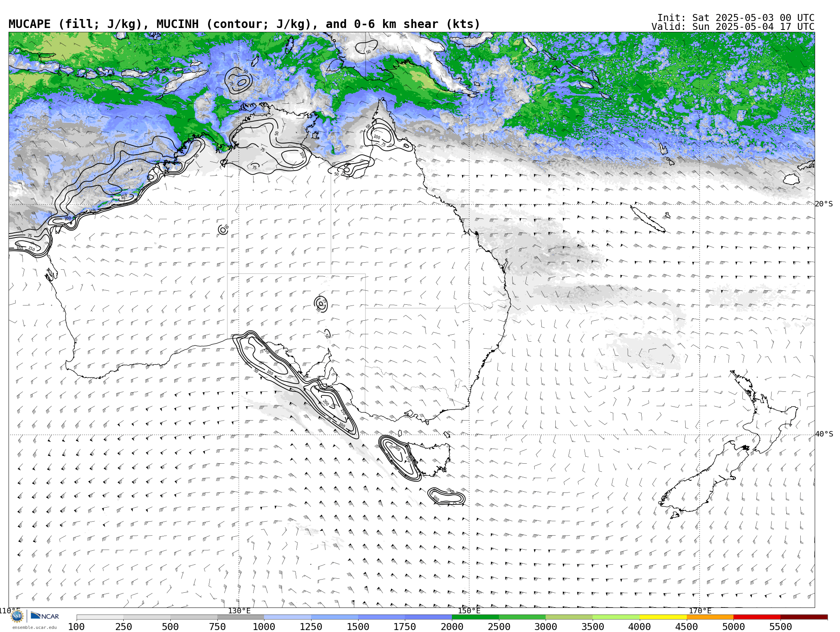
Task: Pick the olive green 3000–3500 colorbar swatch
Action: [x=569, y=617]
